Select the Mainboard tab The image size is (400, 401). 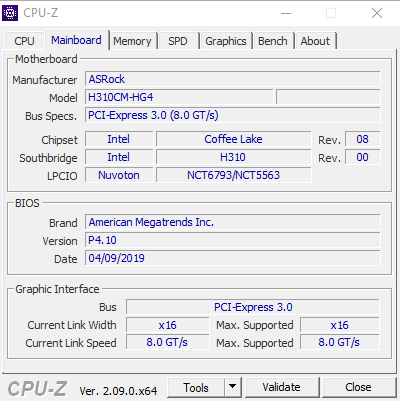[76, 40]
